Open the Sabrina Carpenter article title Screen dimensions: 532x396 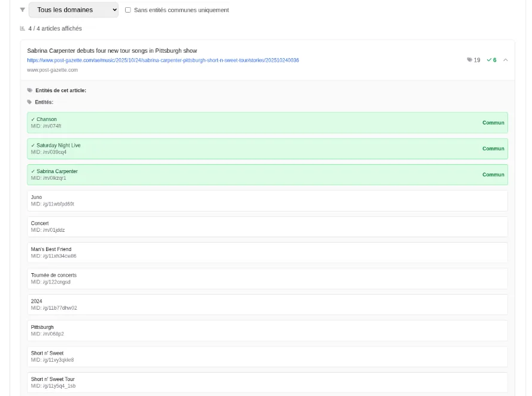tap(112, 50)
